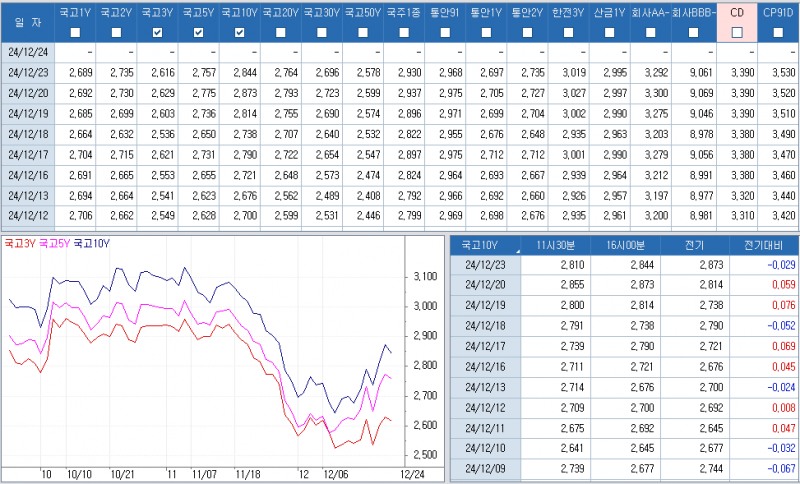The height and width of the screenshot is (484, 800).
Task: Check the CD column checkbox
Action: point(737,33)
